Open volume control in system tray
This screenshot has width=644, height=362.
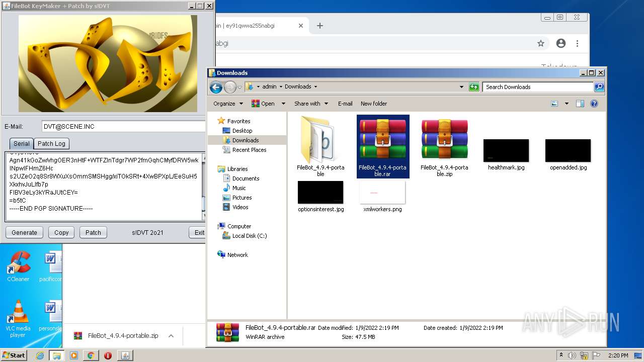point(572,355)
